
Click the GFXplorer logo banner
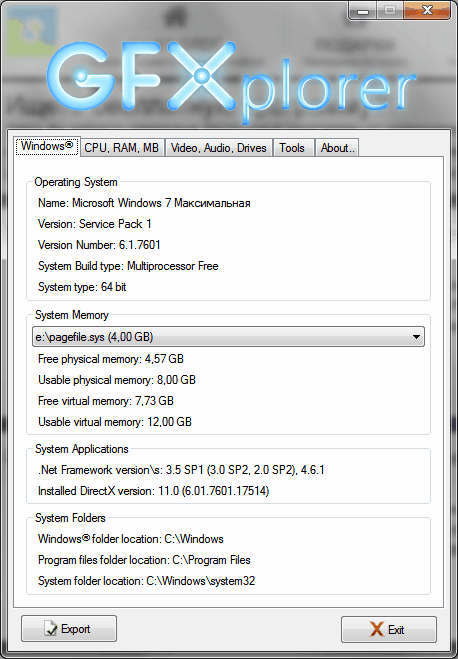(x=230, y=81)
